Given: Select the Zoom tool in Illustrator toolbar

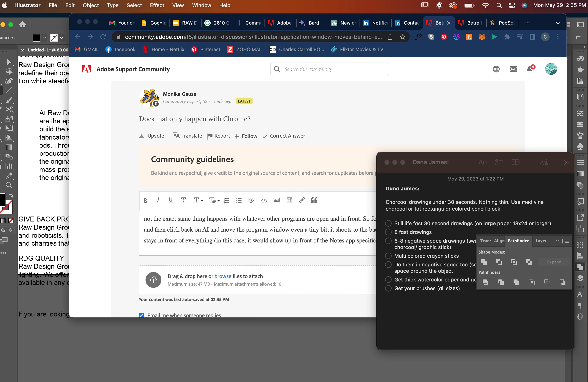Looking at the screenshot, I should (9, 185).
